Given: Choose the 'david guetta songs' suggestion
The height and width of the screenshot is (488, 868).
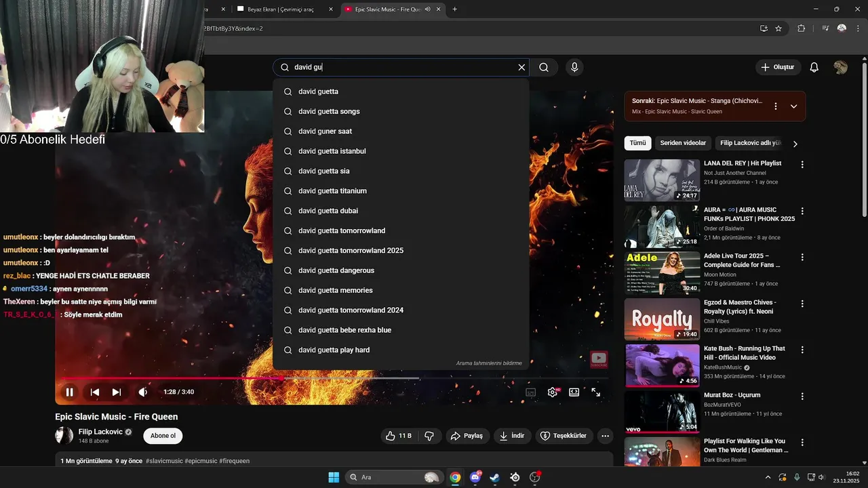Looking at the screenshot, I should (401, 111).
